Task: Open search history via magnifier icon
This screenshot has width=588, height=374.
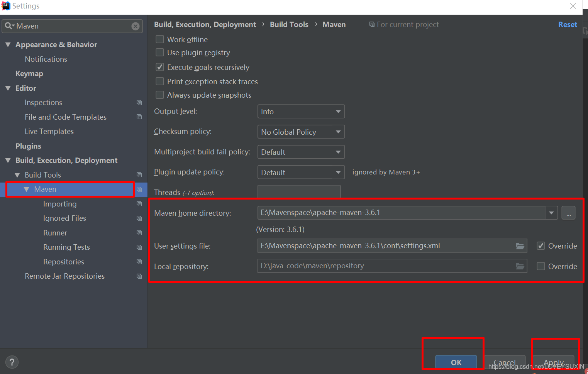Action: click(x=10, y=26)
